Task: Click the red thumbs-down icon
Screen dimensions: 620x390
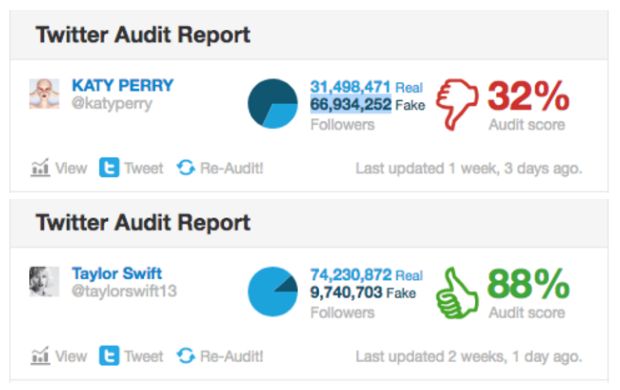Action: click(457, 104)
